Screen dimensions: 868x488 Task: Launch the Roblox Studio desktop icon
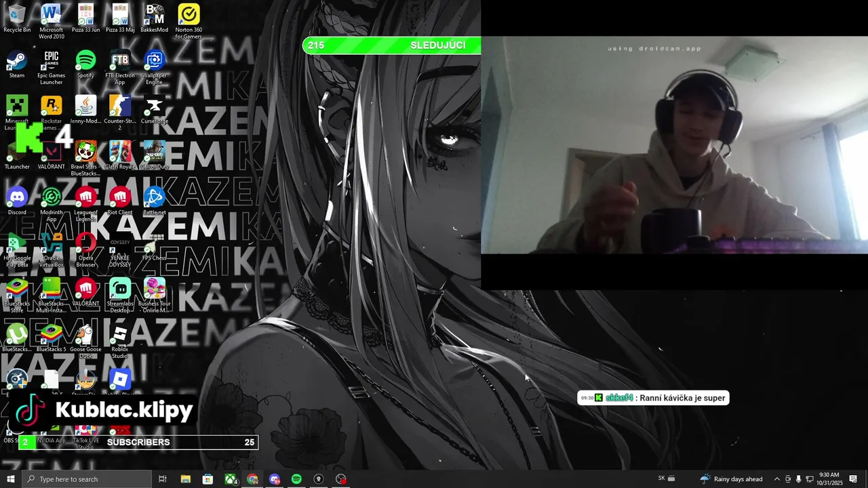coord(120,341)
